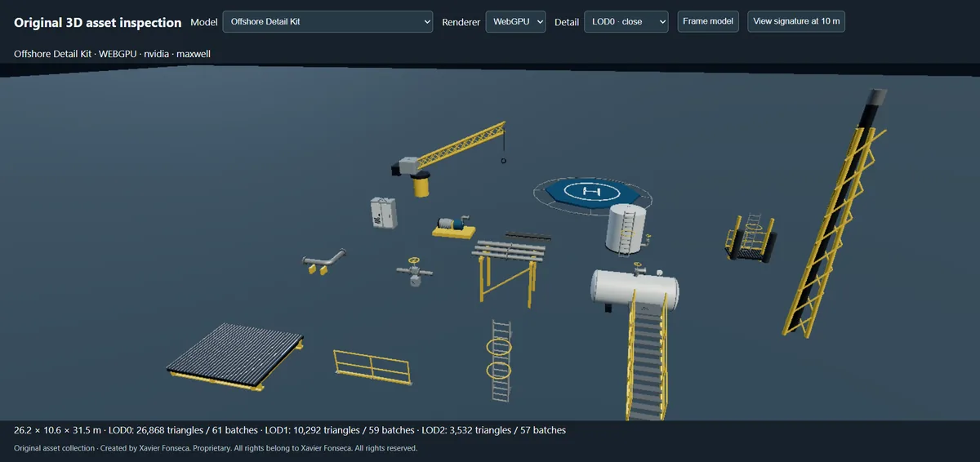Select the bent grey pipe segment

324,262
